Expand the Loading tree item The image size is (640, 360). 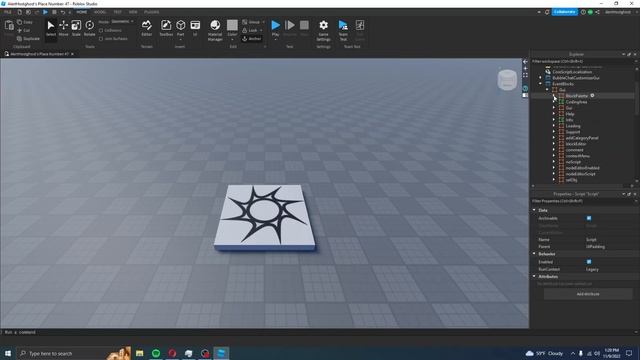click(554, 126)
